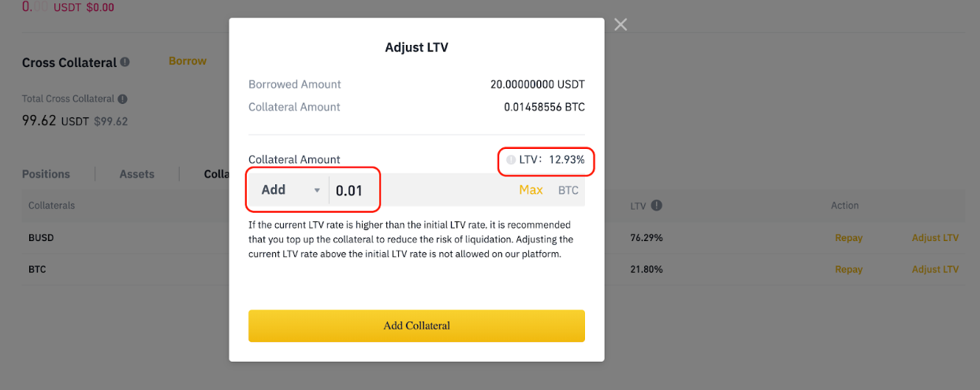Click the collateral amount input field
Image resolution: width=980 pixels, height=390 pixels.
pyautogui.click(x=422, y=190)
